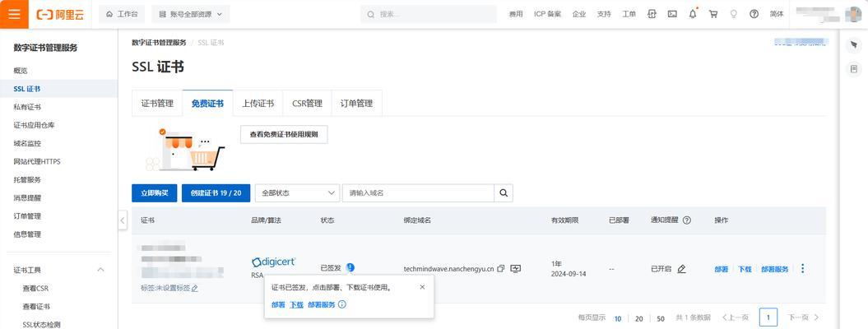The height and width of the screenshot is (329, 868).
Task: Click the document icon in right panel
Action: (854, 69)
